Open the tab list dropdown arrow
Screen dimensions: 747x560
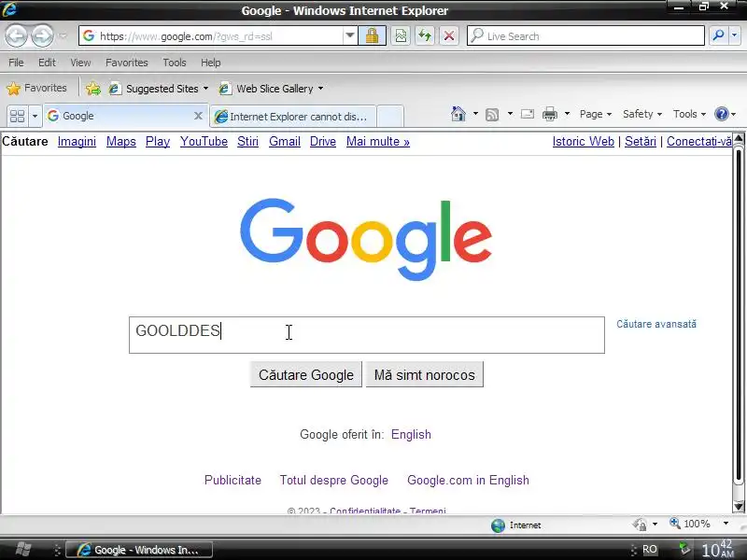35,116
